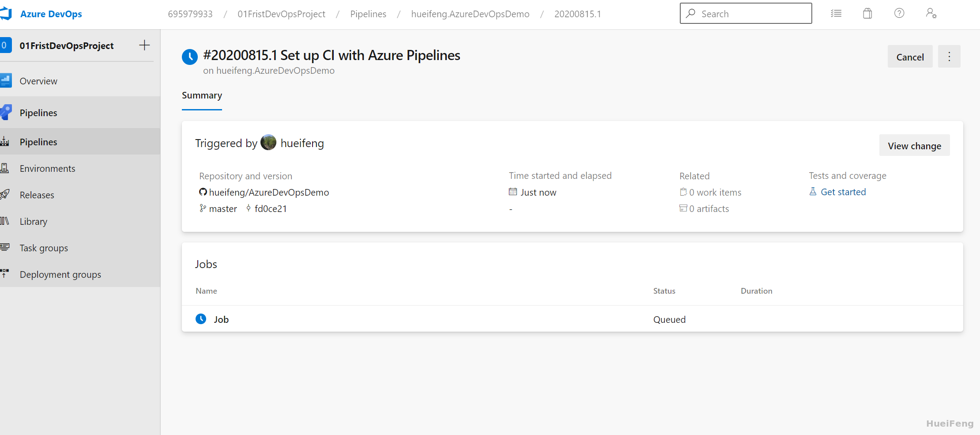
Task: Open Releases in the sidebar
Action: pos(80,195)
